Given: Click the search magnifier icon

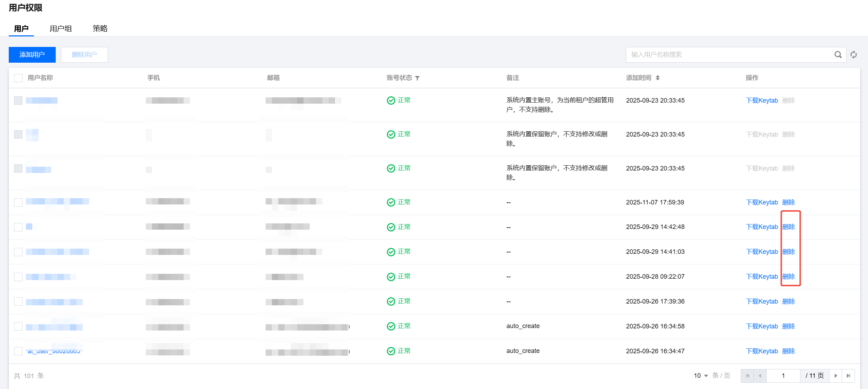Looking at the screenshot, I should (x=838, y=55).
